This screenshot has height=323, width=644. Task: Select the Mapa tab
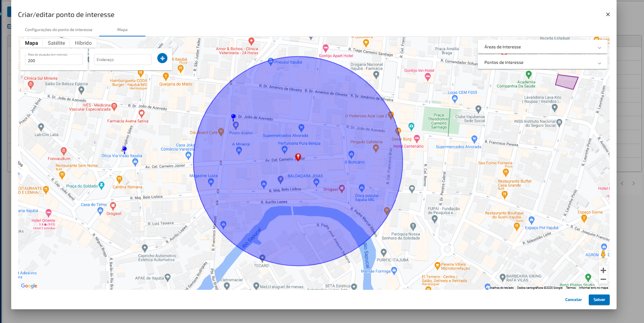[x=122, y=30]
